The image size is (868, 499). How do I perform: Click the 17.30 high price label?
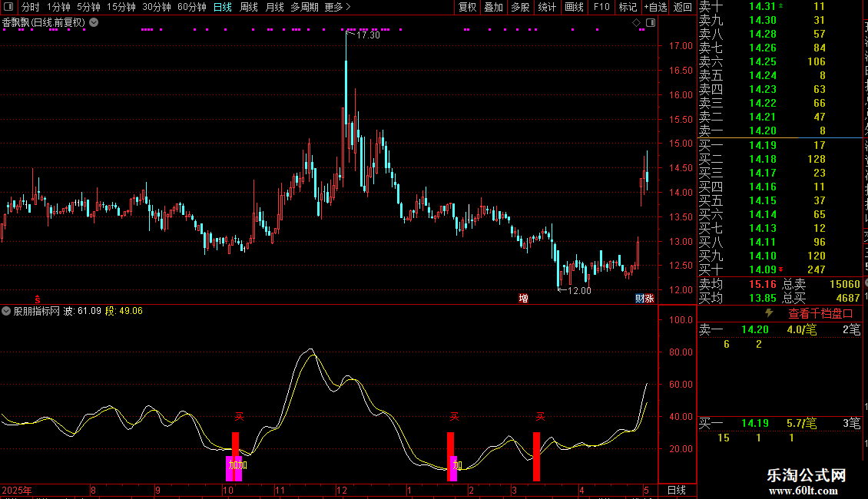pos(368,35)
